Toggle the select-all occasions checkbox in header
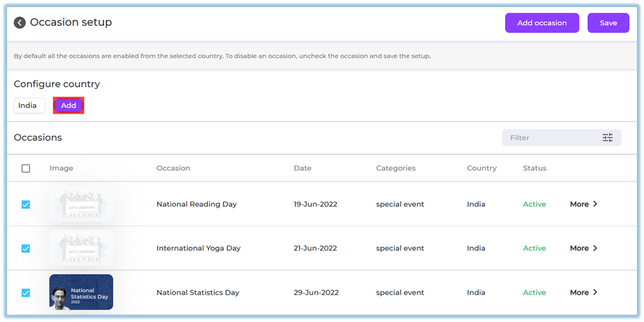 tap(26, 168)
